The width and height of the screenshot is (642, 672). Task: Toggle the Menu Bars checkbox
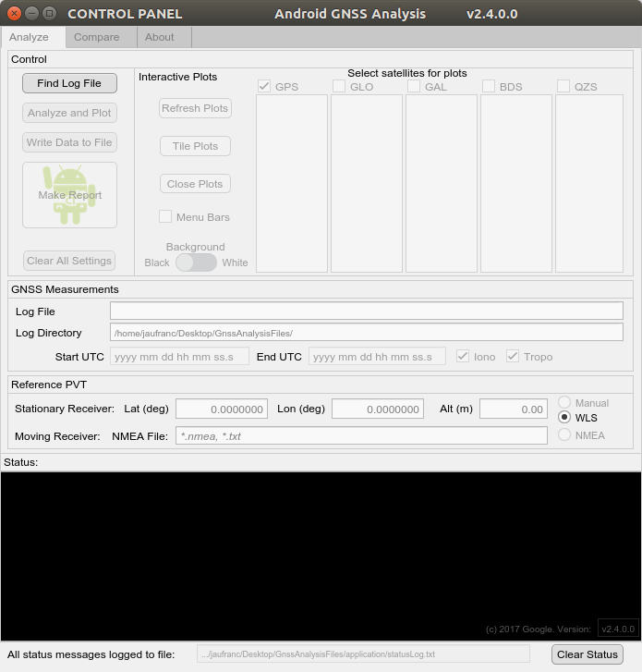[x=165, y=216]
